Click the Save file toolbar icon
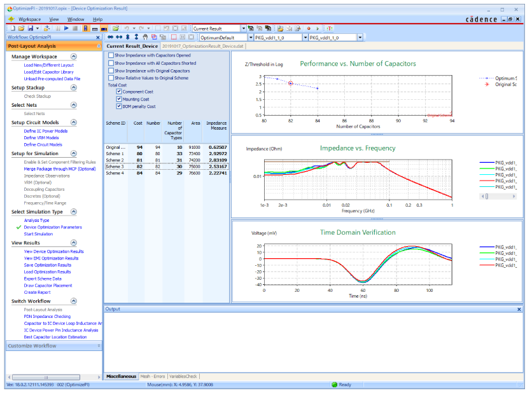This screenshot has height=393, width=532. pos(29,29)
